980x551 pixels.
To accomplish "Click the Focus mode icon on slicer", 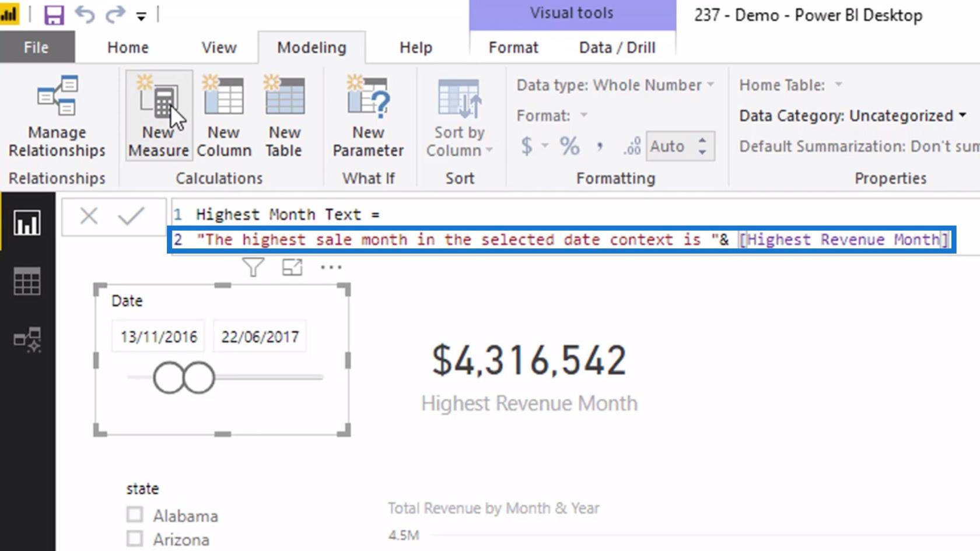I will (x=292, y=268).
